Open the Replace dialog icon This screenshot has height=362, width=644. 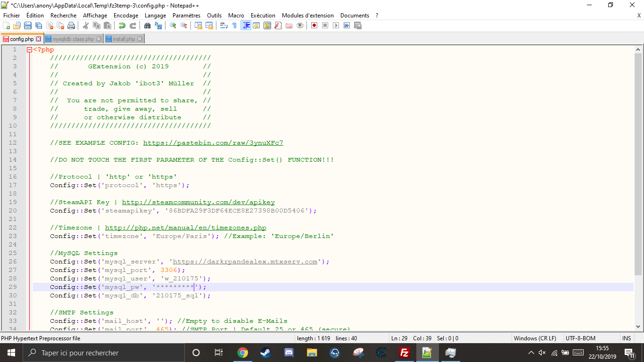158,25
